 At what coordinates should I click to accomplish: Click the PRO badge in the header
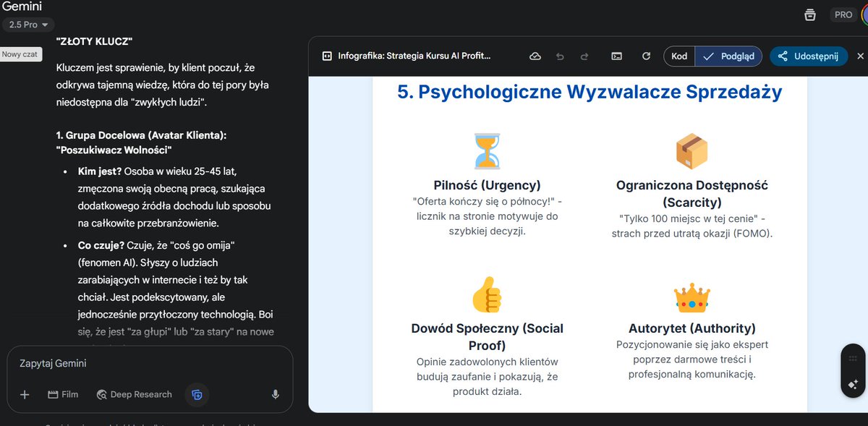pyautogui.click(x=843, y=14)
